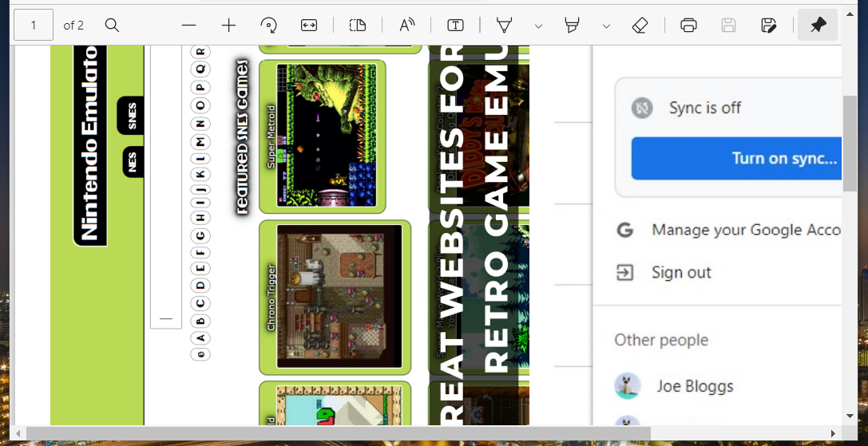The image size is (868, 446).
Task: Open the NES tab
Action: point(133,162)
